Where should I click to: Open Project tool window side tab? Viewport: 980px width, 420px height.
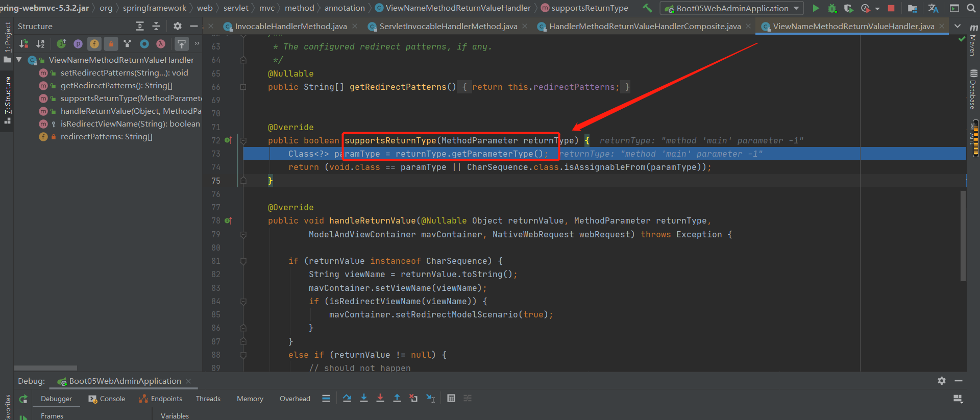[7, 42]
